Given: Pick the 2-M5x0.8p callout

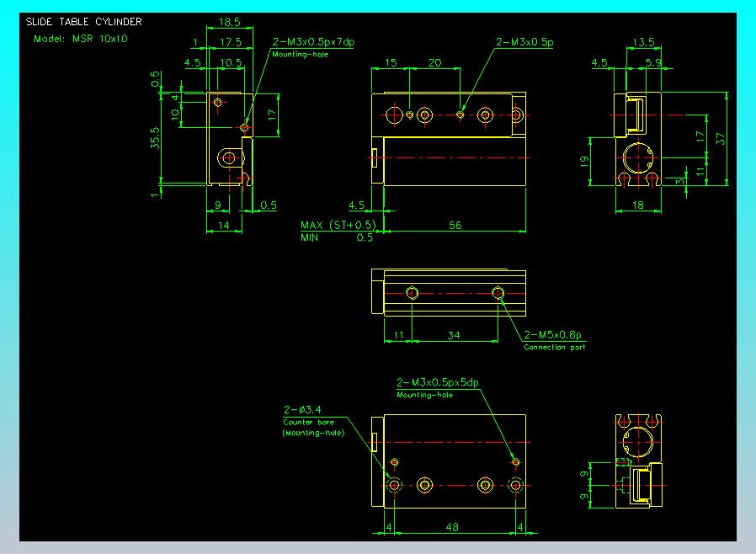Looking at the screenshot, I should coord(552,334).
